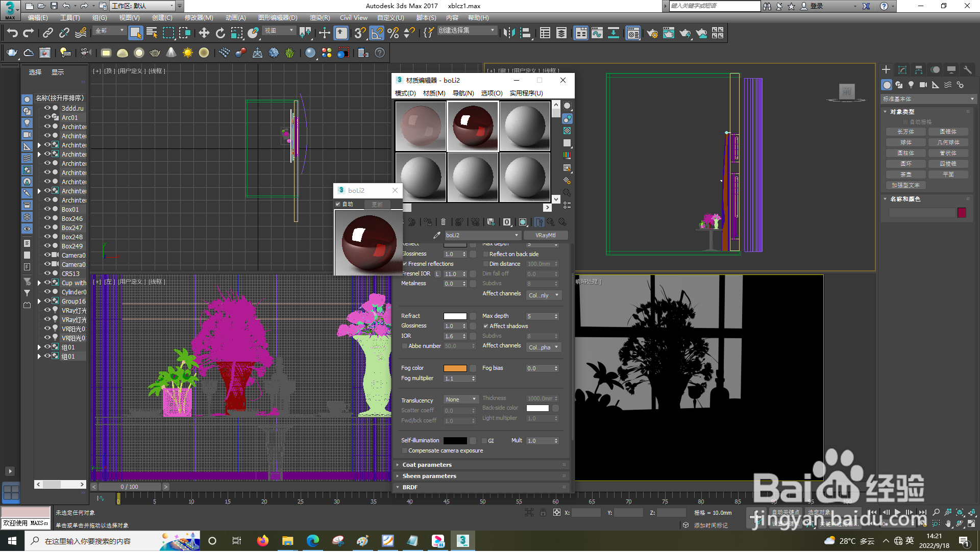
Task: Click the teapot Render Setup icon
Action: pos(652,34)
